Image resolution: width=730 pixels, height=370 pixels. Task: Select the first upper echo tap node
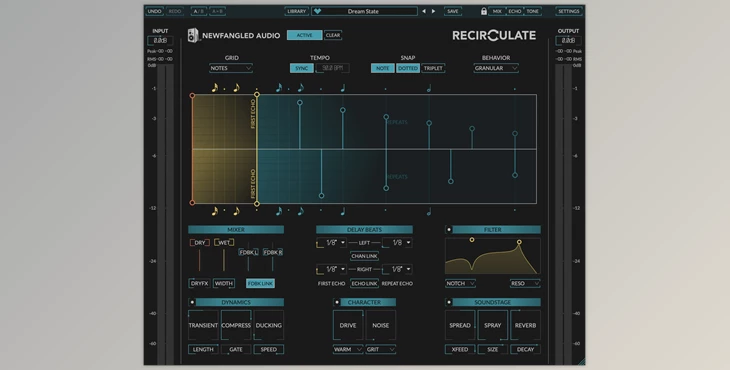pyautogui.click(x=300, y=102)
